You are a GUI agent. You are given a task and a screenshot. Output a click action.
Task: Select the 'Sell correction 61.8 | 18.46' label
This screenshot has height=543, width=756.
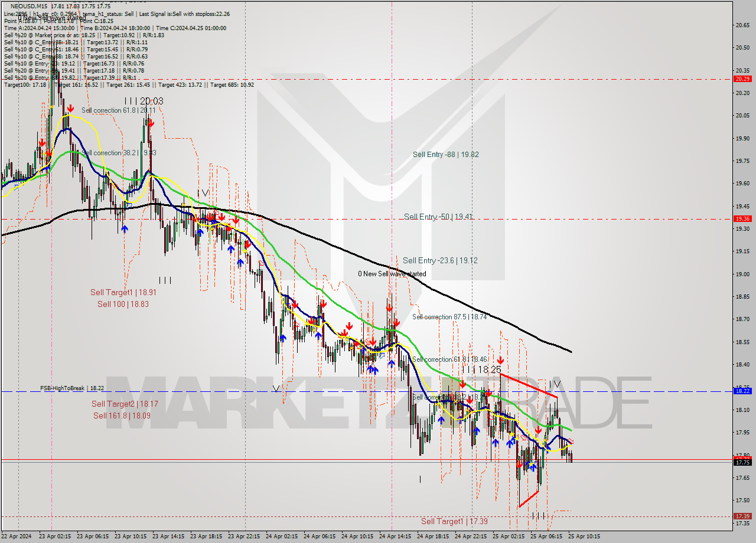coord(449,359)
